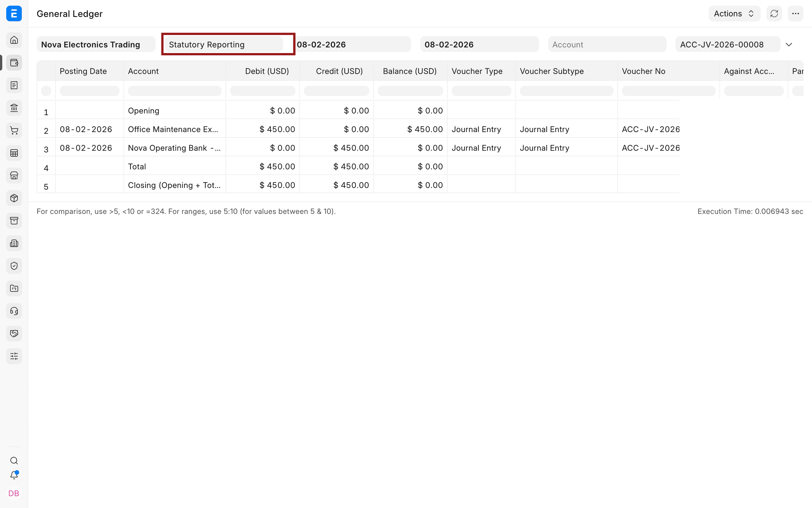Open the shopping cart sidebar icon
Image resolution: width=812 pixels, height=508 pixels.
14,130
